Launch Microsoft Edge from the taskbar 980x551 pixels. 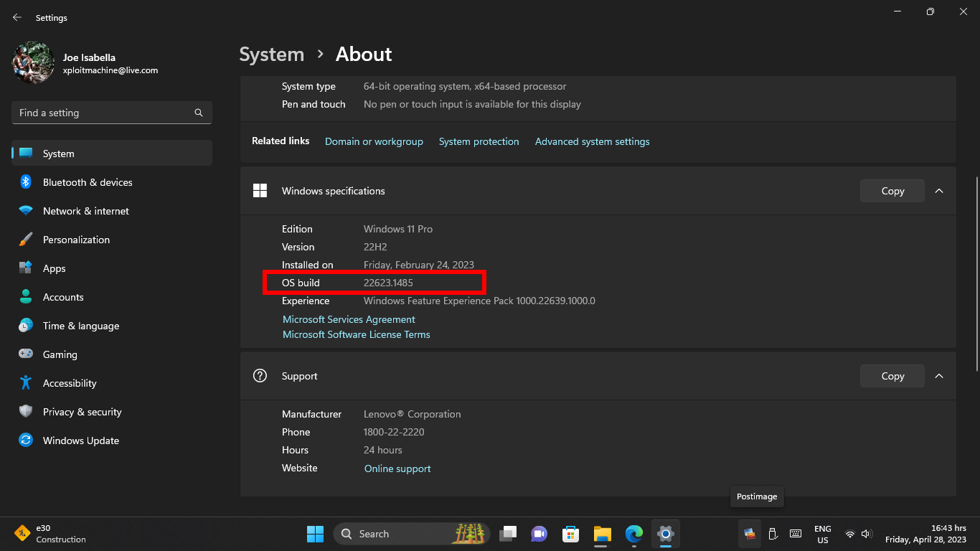click(x=634, y=534)
